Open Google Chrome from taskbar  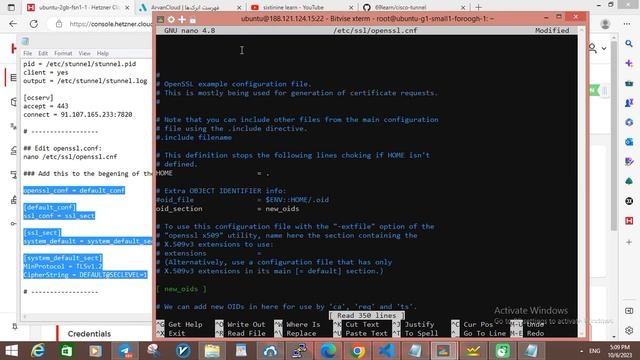[357, 351]
